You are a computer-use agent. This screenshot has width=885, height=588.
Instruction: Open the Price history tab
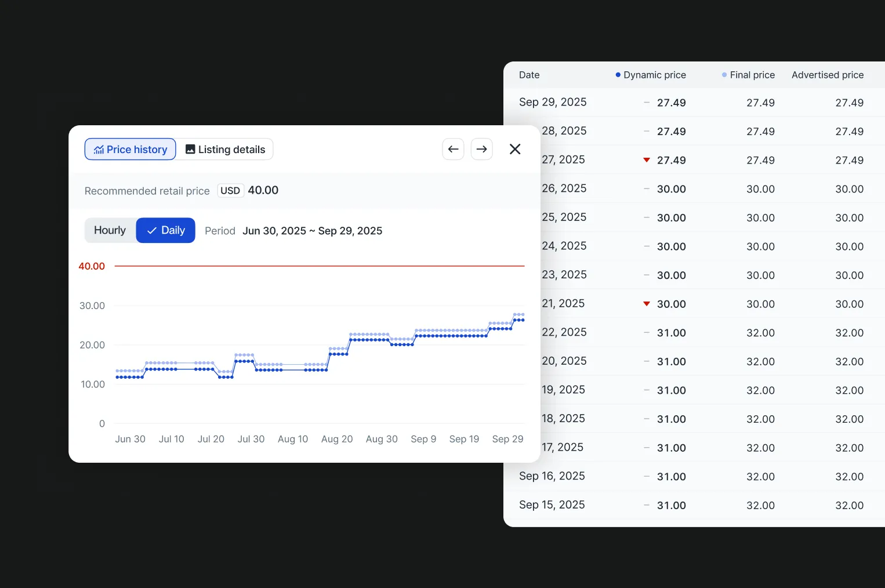click(x=130, y=149)
